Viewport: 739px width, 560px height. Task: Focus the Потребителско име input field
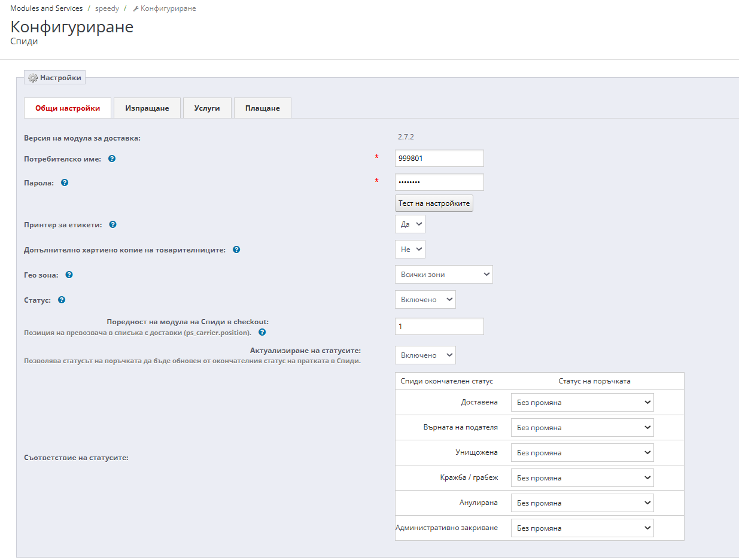click(x=439, y=159)
